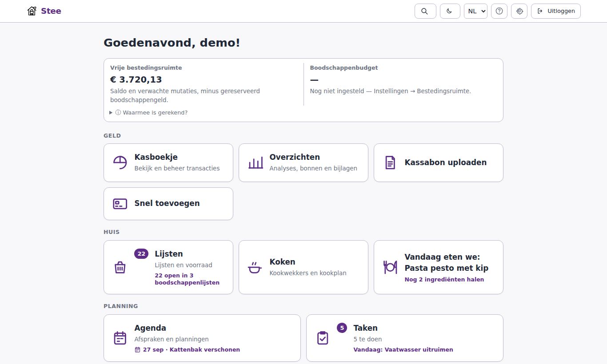Click '27 sep · Kattenbak verschonen' text

192,350
